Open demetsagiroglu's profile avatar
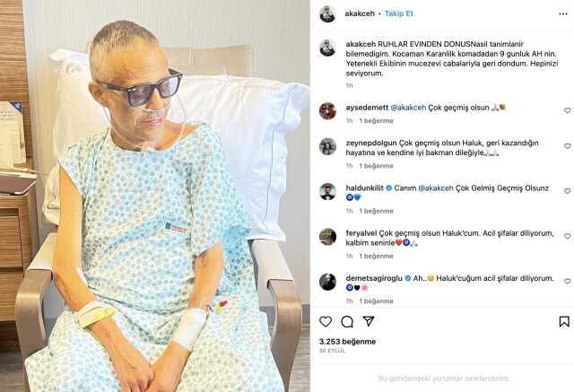 coord(327,282)
